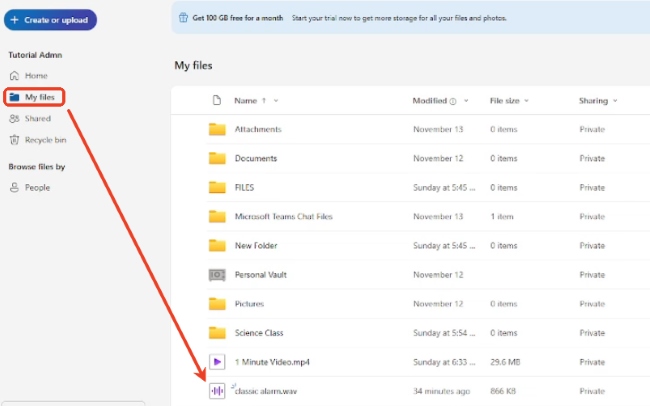This screenshot has height=406, width=650.
Task: Click the Science Class folder icon
Action: [x=217, y=333]
